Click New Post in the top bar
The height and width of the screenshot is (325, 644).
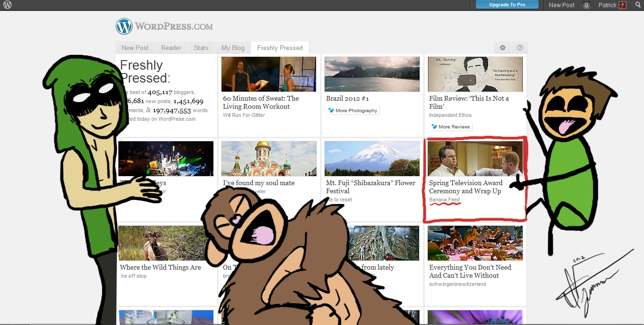(x=561, y=5)
